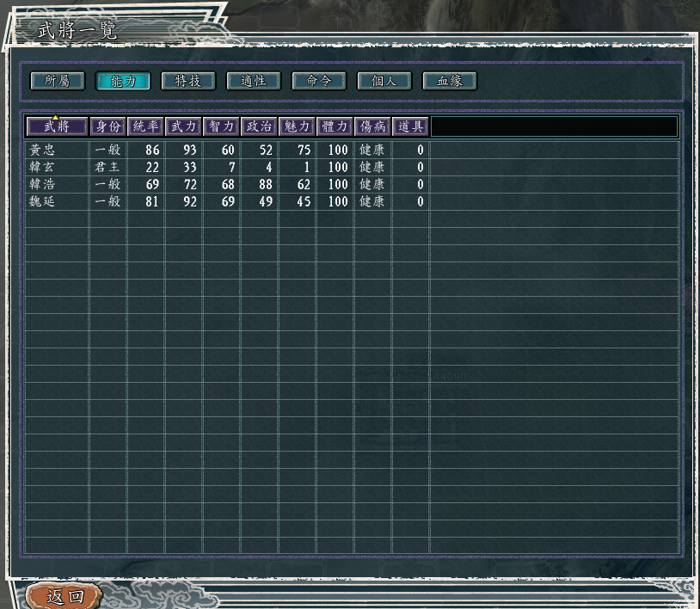
Task: Click the 政治 column header
Action: (259, 126)
